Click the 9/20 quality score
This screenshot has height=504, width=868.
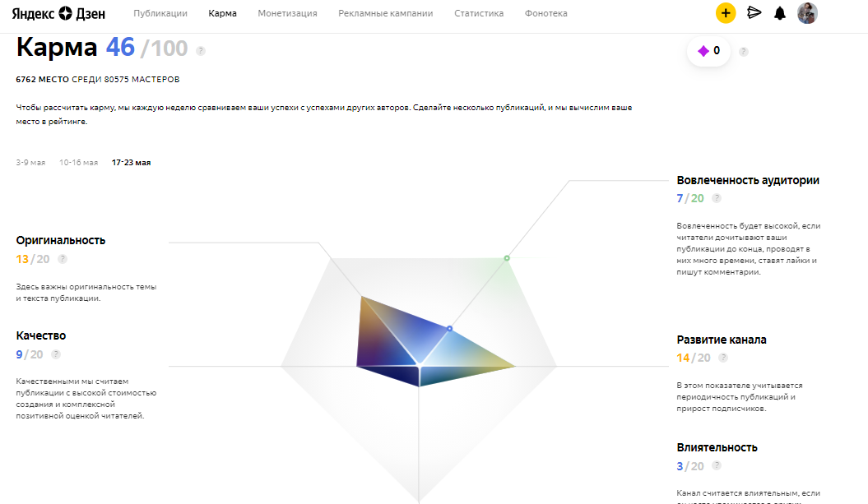coord(30,354)
